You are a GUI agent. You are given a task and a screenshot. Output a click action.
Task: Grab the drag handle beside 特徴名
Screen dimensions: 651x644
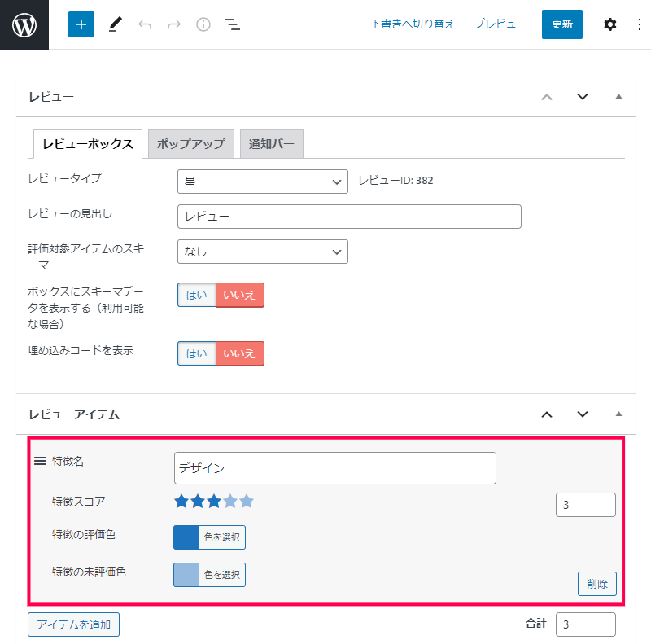pyautogui.click(x=40, y=461)
